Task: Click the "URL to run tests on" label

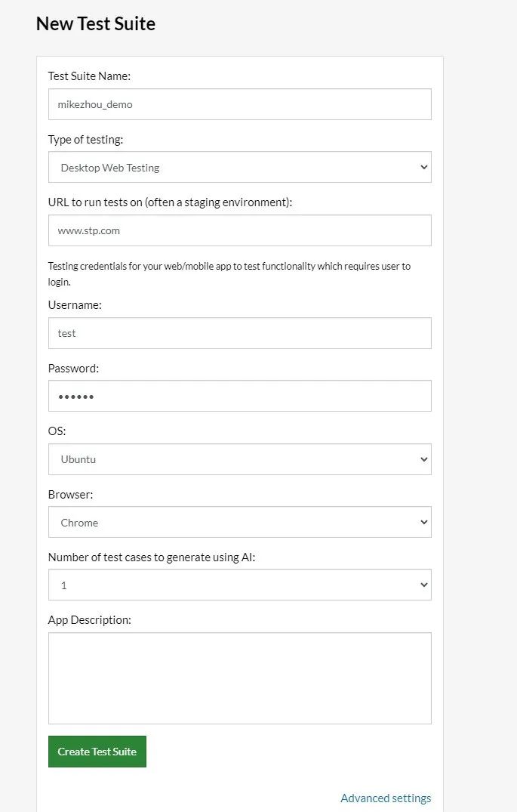Action: (x=171, y=202)
